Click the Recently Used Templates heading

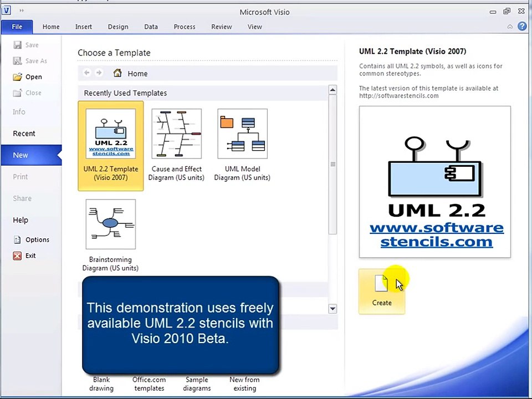click(x=125, y=93)
